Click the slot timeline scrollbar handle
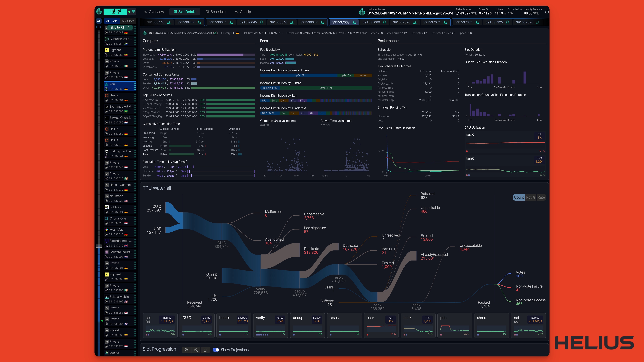Image resolution: width=644 pixels, height=362 pixels. pos(99,246)
